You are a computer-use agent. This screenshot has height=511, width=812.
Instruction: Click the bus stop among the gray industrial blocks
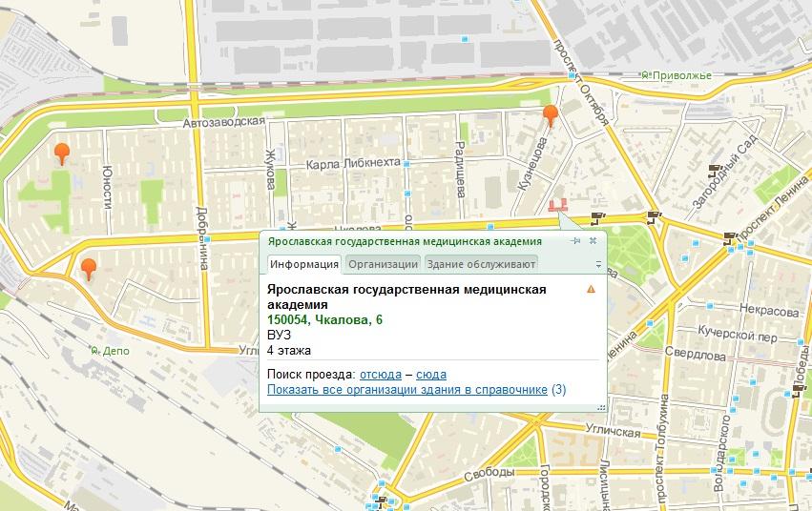click(465, 39)
